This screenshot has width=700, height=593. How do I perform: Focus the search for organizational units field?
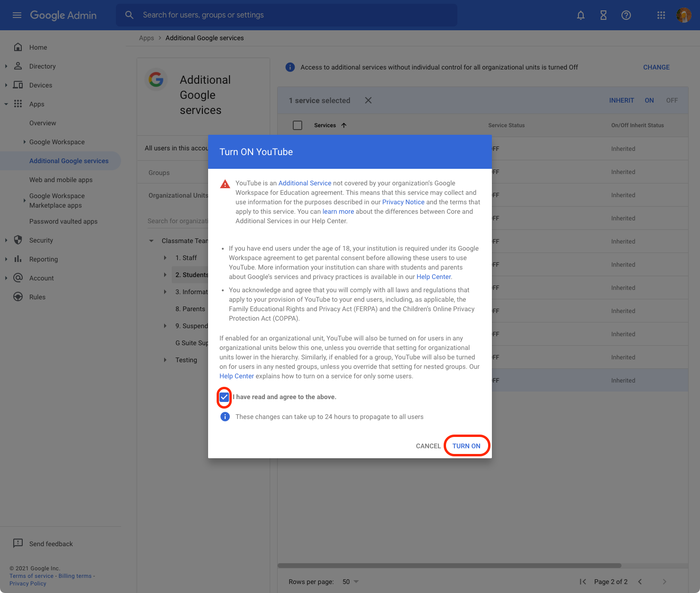(177, 221)
